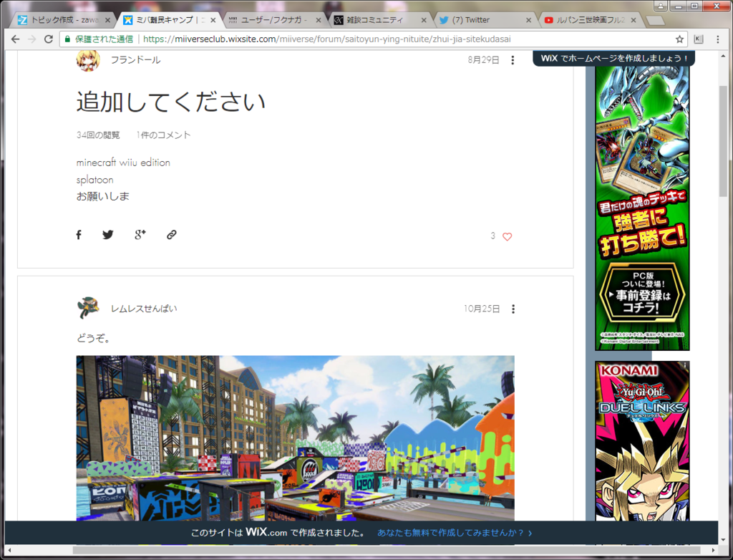Reload the page with the refresh icon
The width and height of the screenshot is (733, 560).
[48, 39]
